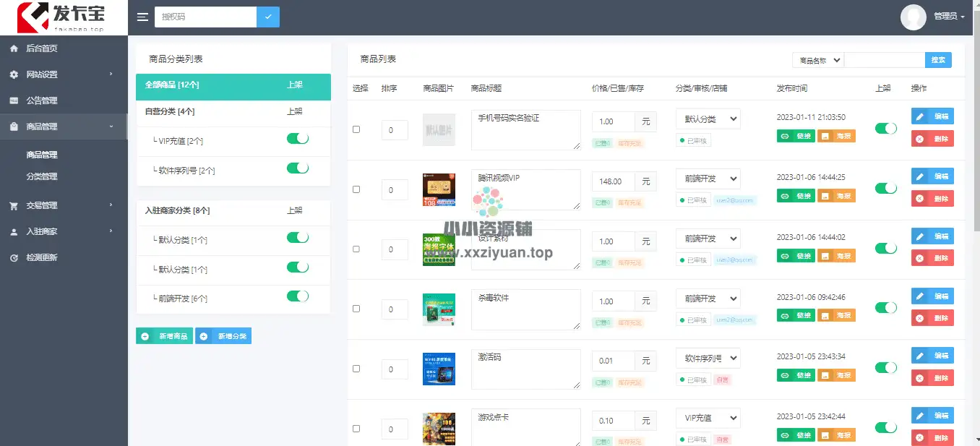The height and width of the screenshot is (446, 980).
Task: Click the 搜索 search button
Action: click(938, 60)
